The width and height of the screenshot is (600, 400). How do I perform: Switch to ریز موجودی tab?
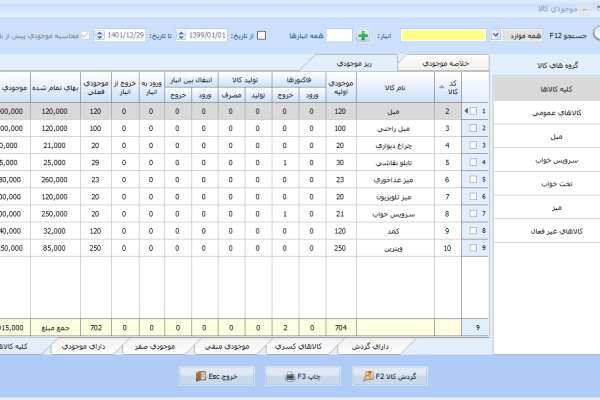pyautogui.click(x=354, y=63)
